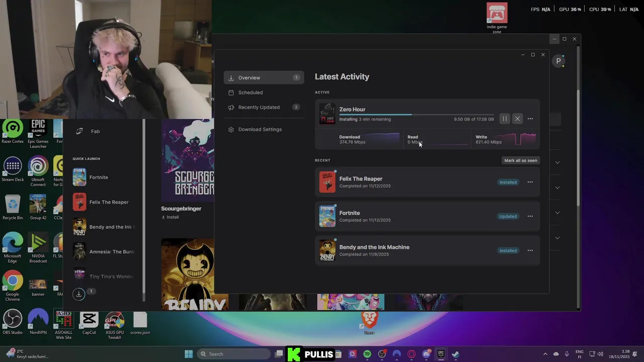Click Mark all as seen
Viewport: 644px width, 362px height.
coord(521,160)
